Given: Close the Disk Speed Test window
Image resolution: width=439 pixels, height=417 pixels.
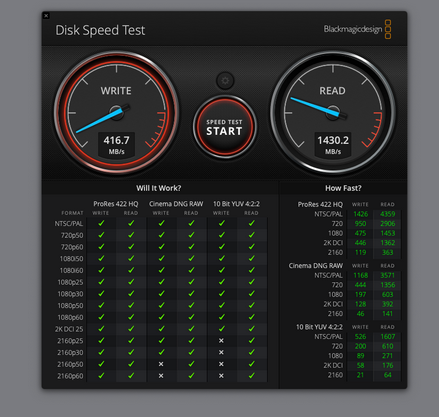Looking at the screenshot, I should pos(46,15).
